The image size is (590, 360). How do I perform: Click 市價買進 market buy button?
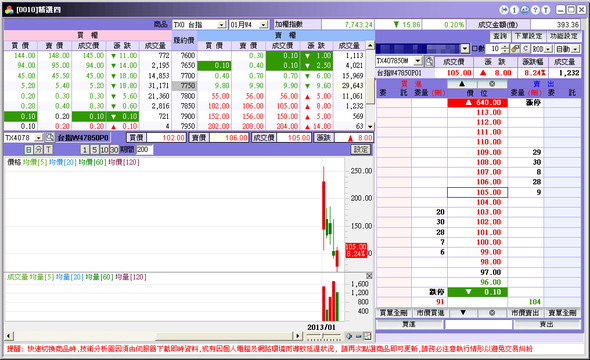click(x=430, y=313)
